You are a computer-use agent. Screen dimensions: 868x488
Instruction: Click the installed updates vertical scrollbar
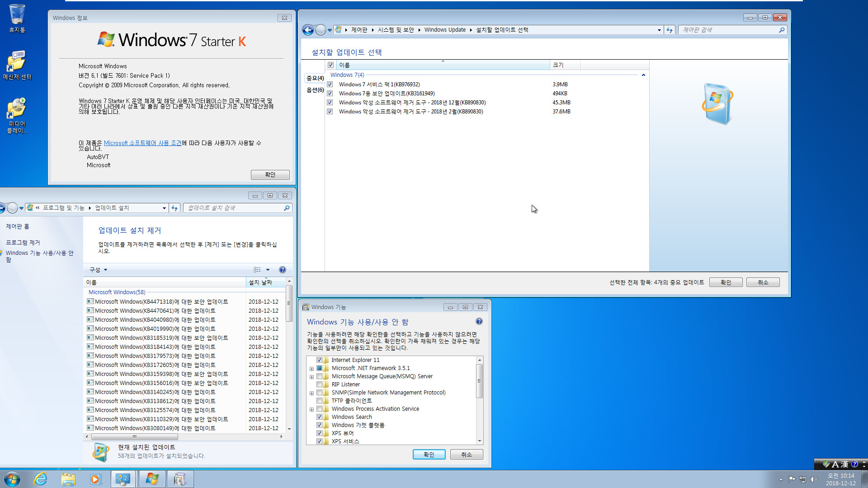click(289, 303)
